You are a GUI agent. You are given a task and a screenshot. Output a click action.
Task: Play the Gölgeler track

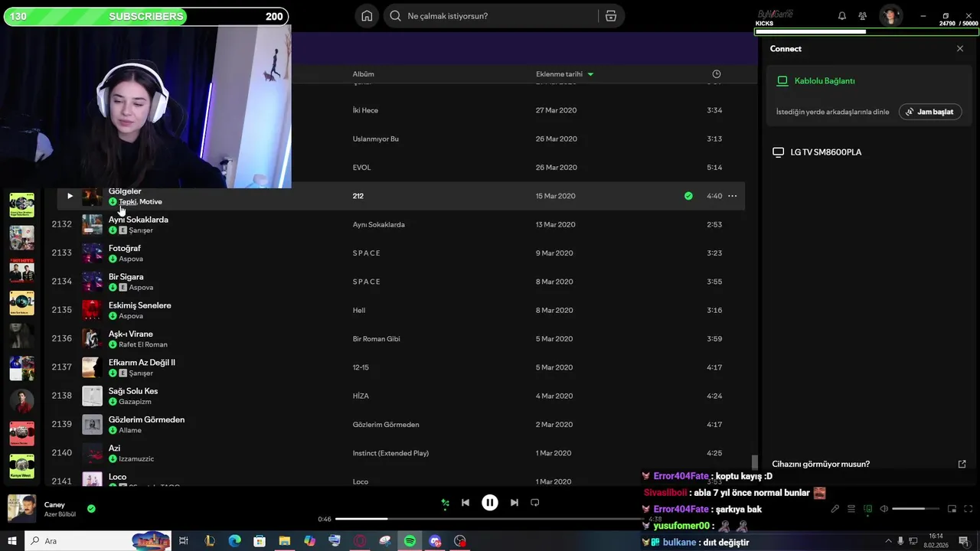tap(70, 196)
